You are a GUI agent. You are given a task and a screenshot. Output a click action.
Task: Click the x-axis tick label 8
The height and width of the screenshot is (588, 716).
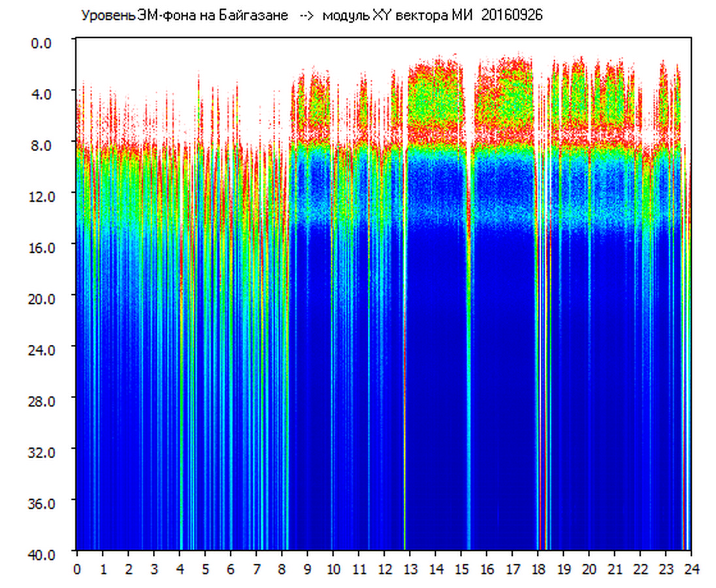pyautogui.click(x=282, y=568)
